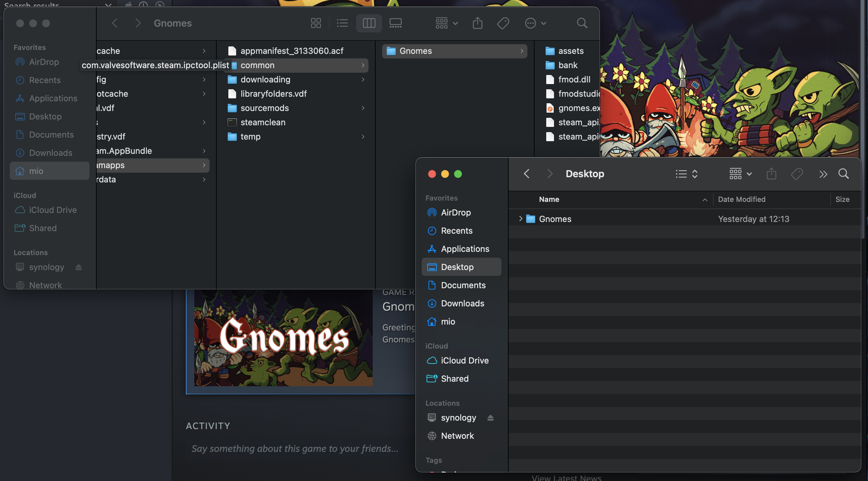868x481 pixels.
Task: Select the downloading folder
Action: tap(265, 80)
